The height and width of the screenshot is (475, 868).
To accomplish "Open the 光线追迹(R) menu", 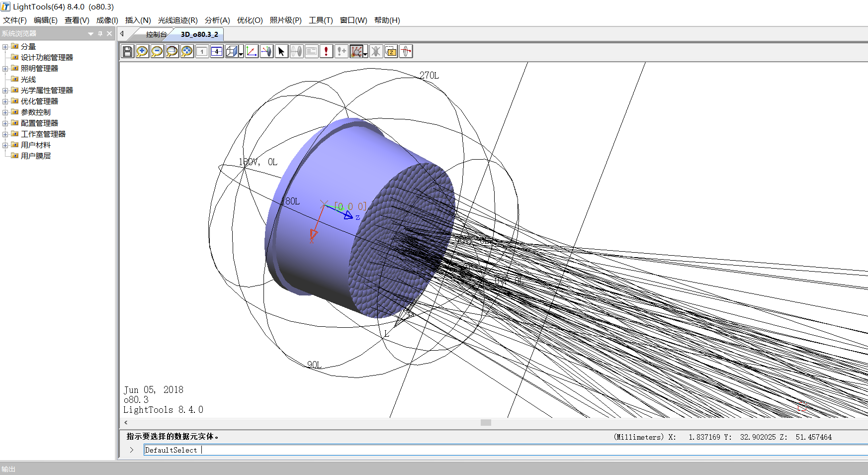I will 177,20.
